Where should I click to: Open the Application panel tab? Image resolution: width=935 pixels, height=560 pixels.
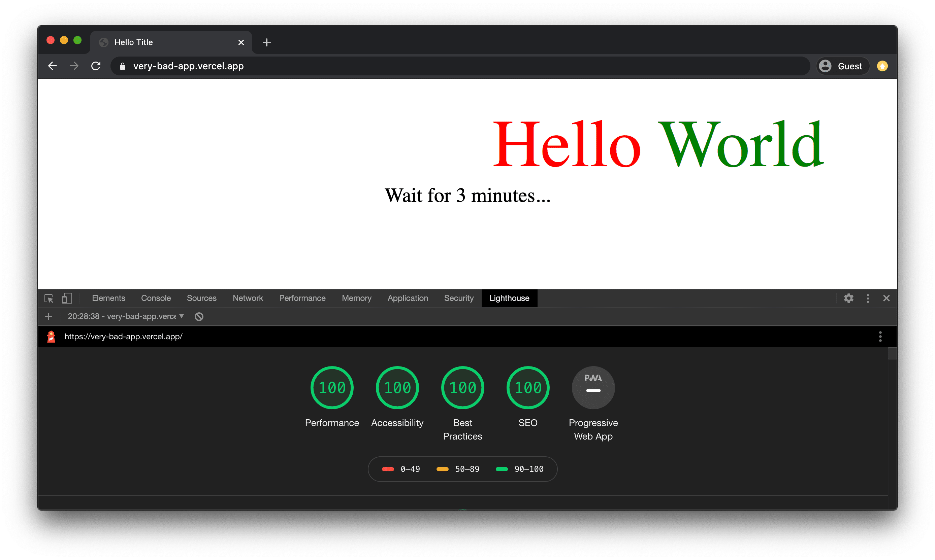pos(408,298)
